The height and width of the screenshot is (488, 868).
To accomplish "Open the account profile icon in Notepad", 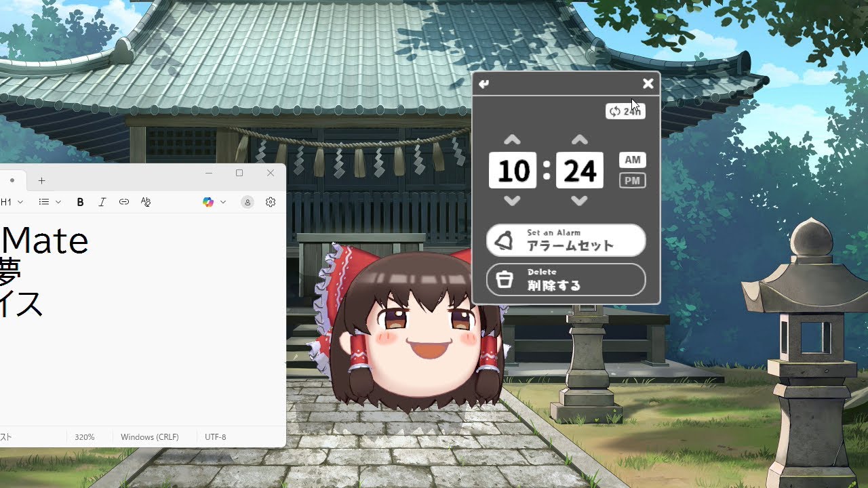I will 248,202.
